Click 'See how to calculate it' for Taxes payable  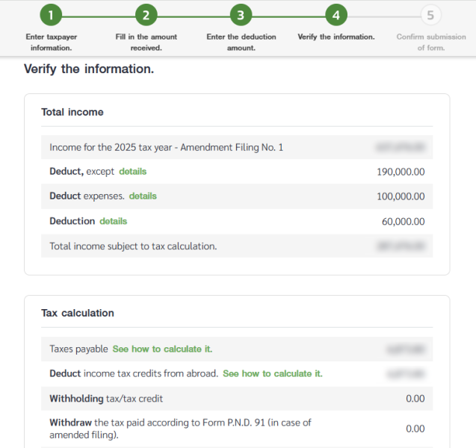[x=162, y=349]
